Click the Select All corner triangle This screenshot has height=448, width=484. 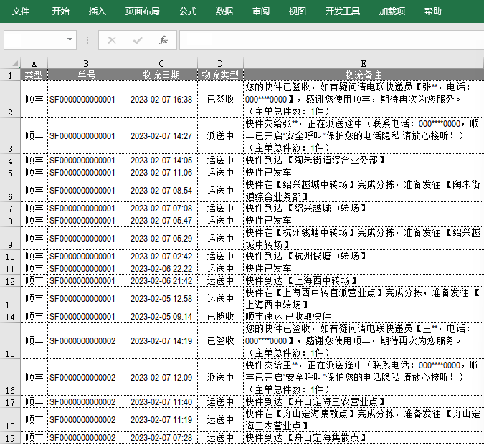tap(10, 63)
